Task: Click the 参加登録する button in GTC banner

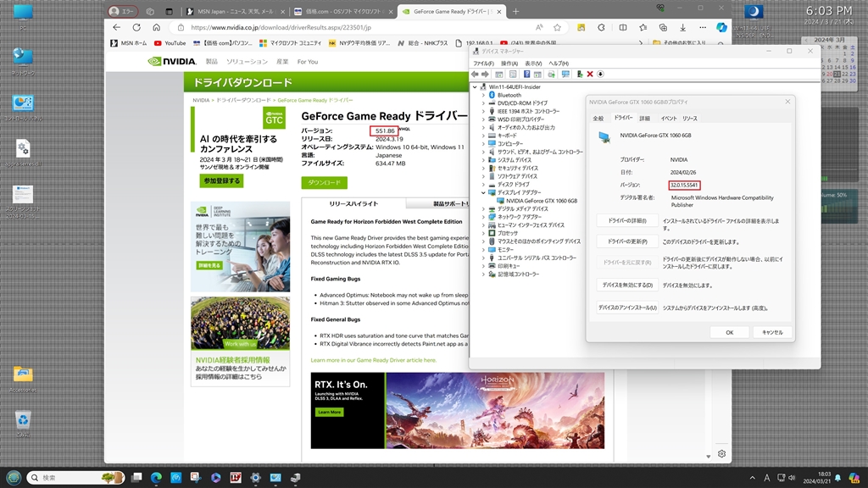Action: [221, 181]
